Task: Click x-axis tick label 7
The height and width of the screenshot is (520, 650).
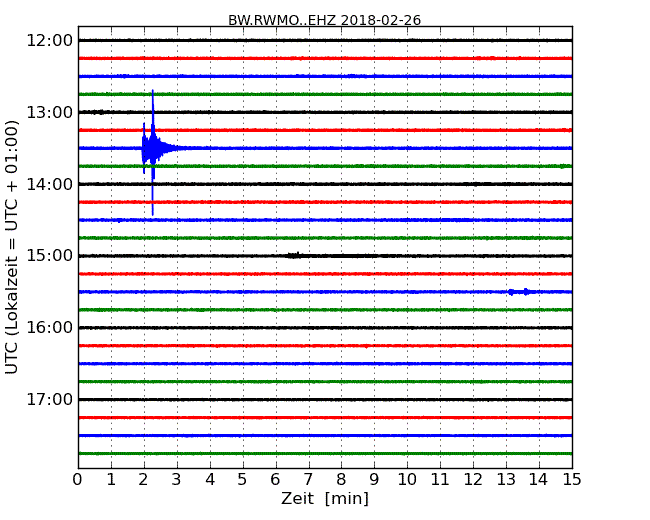Action: click(x=308, y=479)
